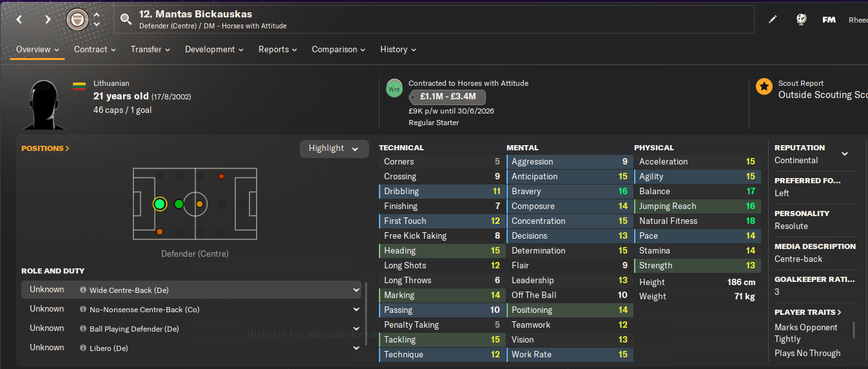Screen dimensions: 868x369
Task: Open the Contract tab
Action: (95, 49)
